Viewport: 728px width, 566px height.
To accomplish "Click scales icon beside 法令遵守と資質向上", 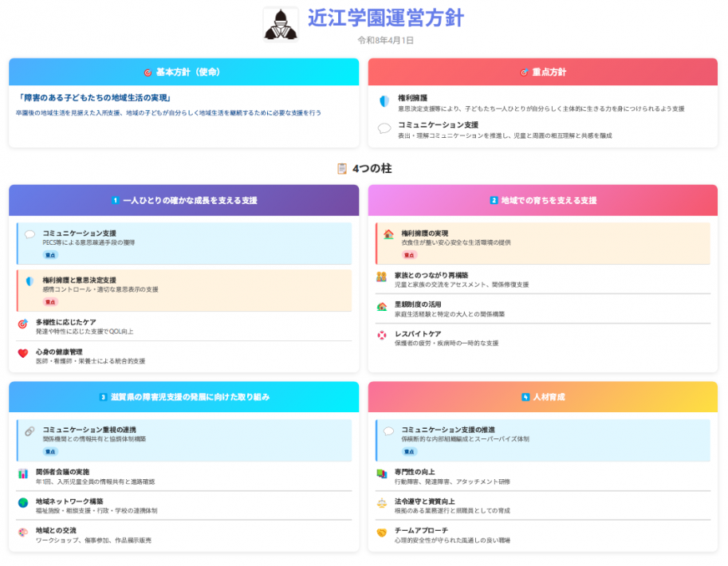I will point(382,503).
